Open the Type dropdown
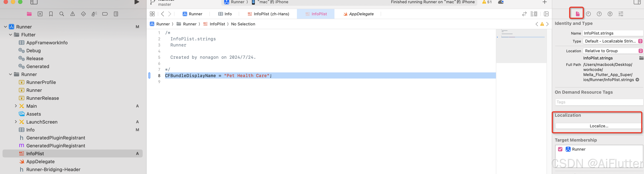This screenshot has height=174, width=644. pyautogui.click(x=613, y=41)
